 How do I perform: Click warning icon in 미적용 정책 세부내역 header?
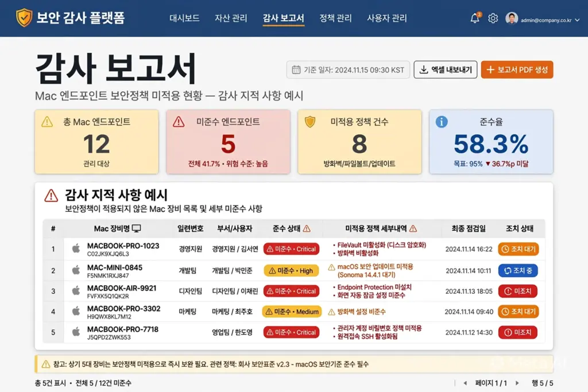413,228
